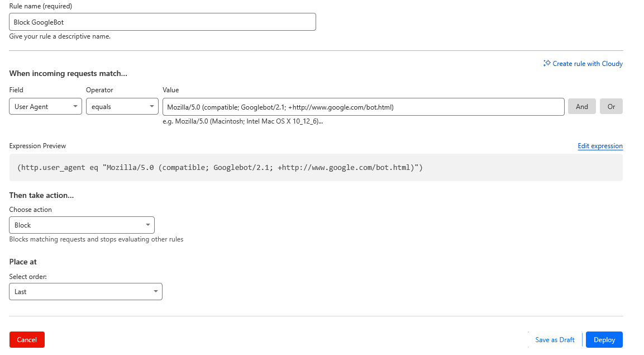644x355 pixels.
Task: Open the Choose action dropdown showing Block
Action: click(82, 225)
